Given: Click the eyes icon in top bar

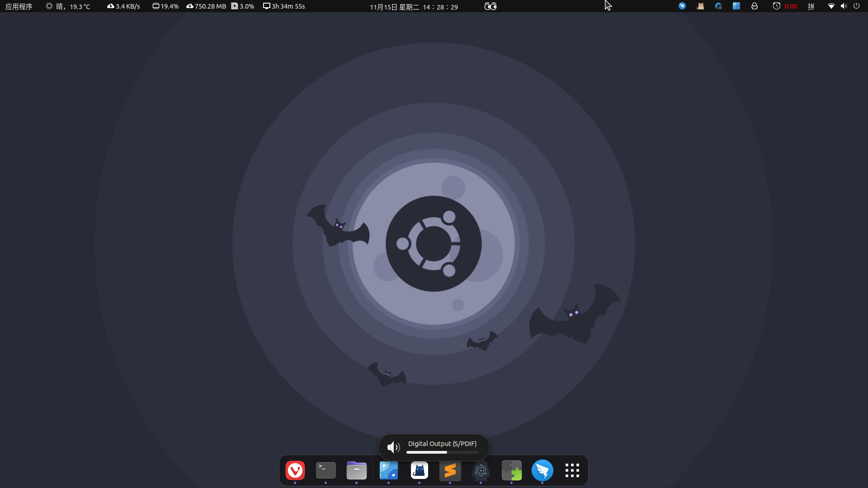Looking at the screenshot, I should [x=490, y=6].
